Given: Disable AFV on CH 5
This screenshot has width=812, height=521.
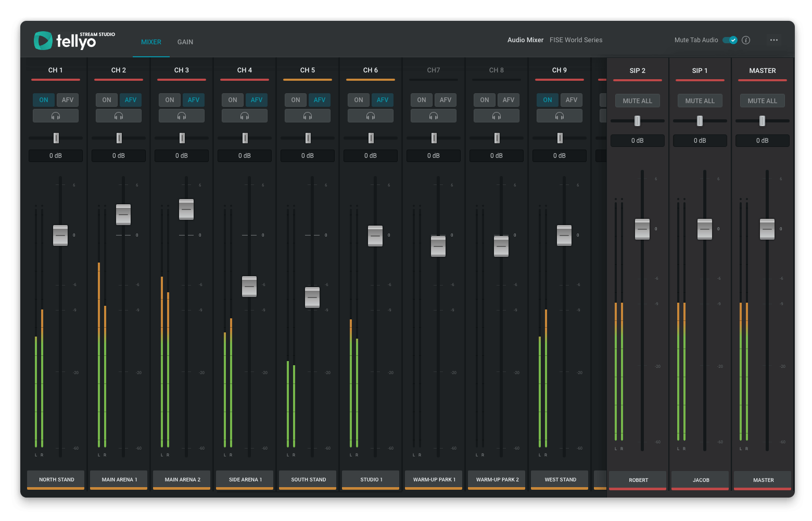Looking at the screenshot, I should (x=320, y=100).
